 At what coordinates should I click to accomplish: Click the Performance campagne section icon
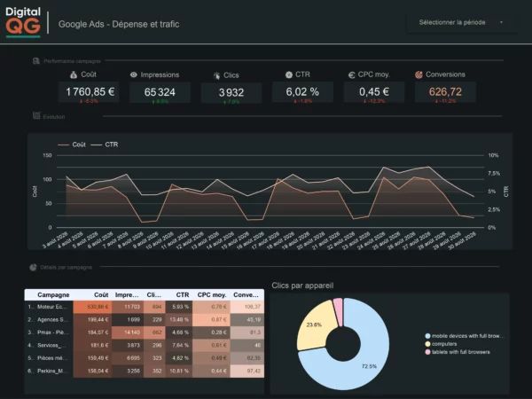pos(36,61)
